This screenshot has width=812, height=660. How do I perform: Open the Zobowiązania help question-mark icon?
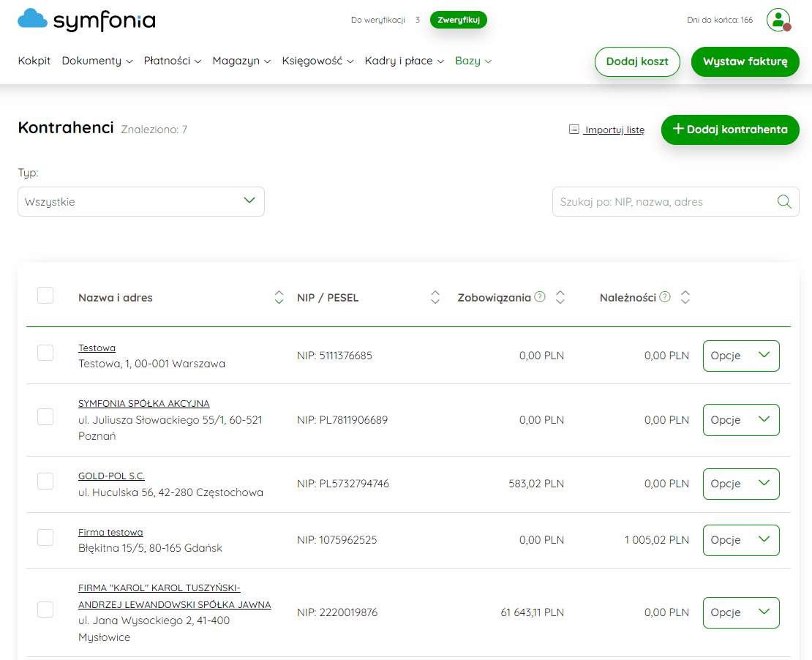tap(540, 297)
